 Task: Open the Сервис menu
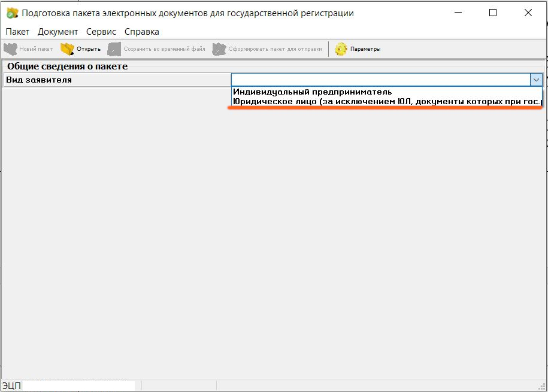(x=101, y=32)
